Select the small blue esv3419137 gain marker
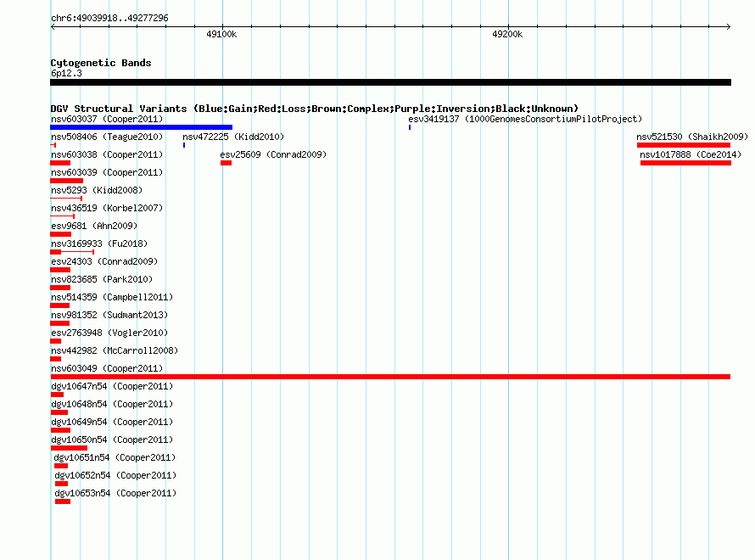 (x=410, y=127)
